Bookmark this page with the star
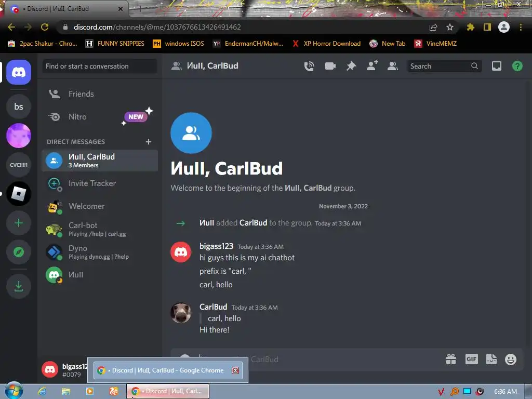Screen dimensions: 532x399 pos(450,27)
